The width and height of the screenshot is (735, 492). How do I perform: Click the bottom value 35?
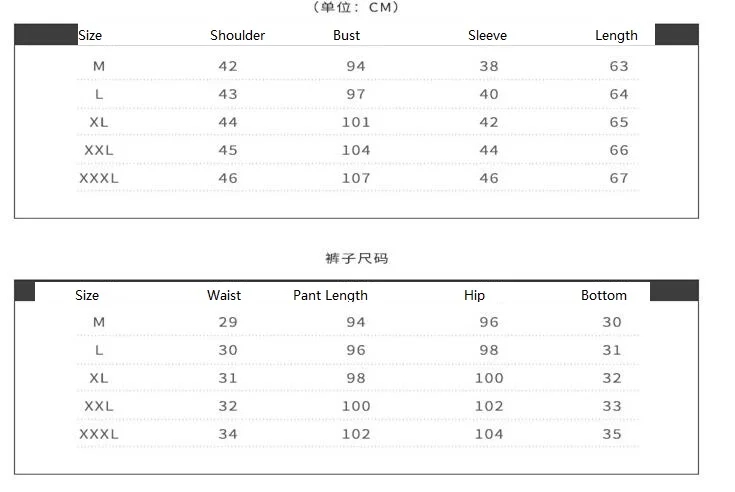[x=612, y=434]
